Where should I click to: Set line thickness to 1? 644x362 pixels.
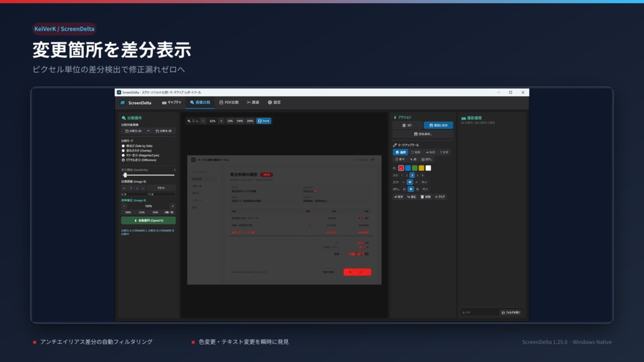(402, 175)
